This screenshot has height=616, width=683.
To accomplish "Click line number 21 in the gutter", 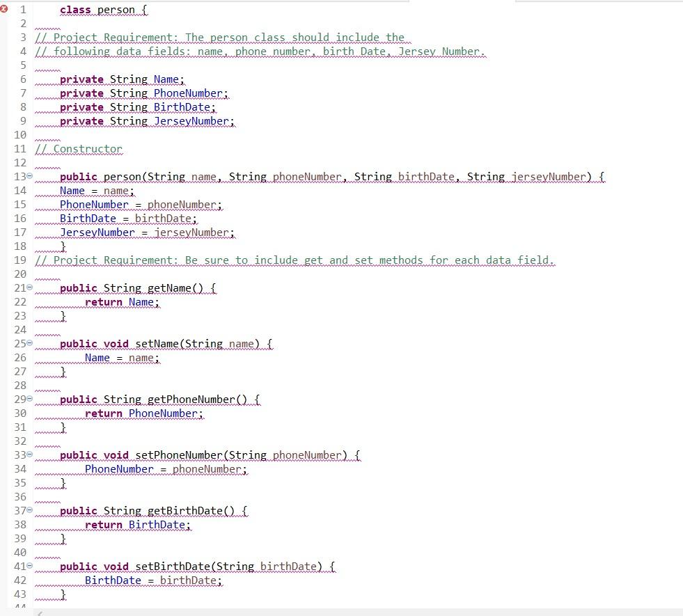I will pyautogui.click(x=19, y=287).
